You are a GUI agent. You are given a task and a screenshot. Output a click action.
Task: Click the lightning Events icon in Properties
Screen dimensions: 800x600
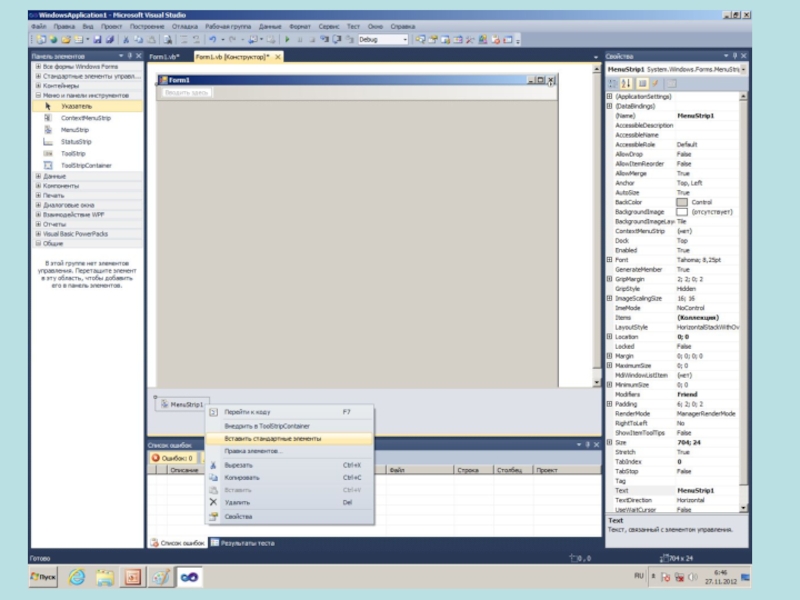pos(655,83)
